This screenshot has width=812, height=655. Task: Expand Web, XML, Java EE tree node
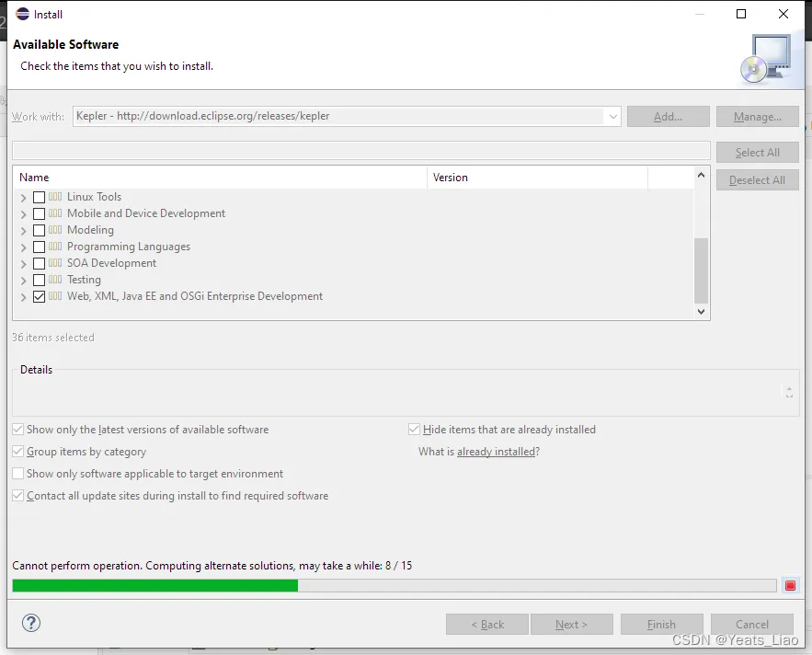tap(23, 297)
